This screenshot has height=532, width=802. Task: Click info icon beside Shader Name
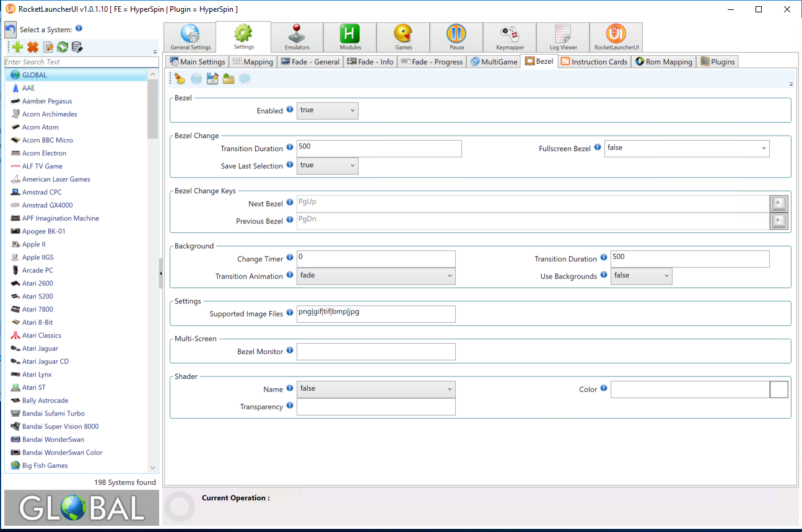[290, 388]
